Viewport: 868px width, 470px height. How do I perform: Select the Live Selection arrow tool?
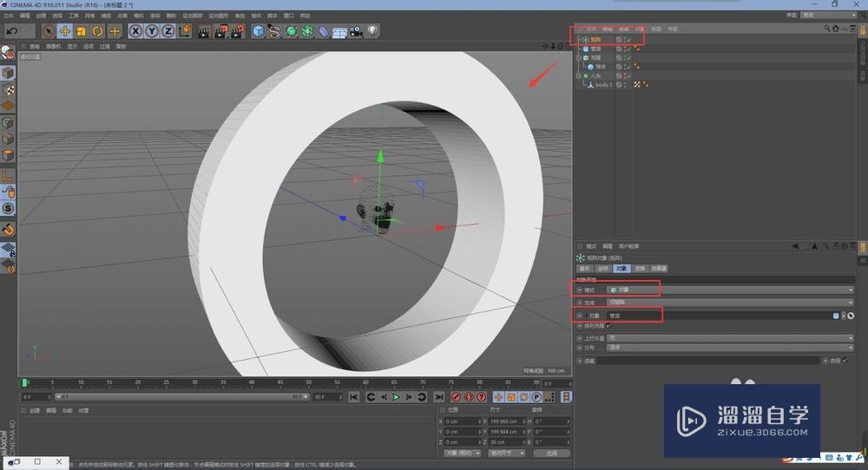click(49, 31)
